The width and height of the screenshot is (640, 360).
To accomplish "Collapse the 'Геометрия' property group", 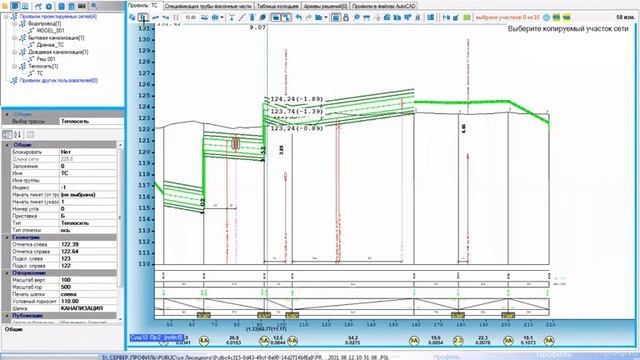I will pos(7,237).
